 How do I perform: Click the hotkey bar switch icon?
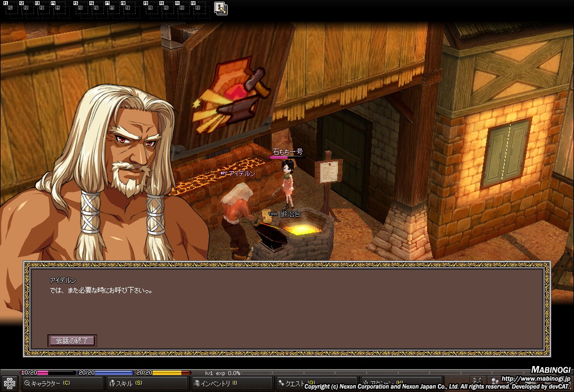(221, 8)
